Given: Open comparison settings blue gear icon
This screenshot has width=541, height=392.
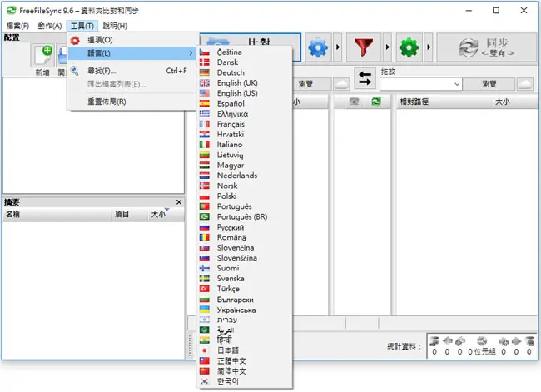Looking at the screenshot, I should tap(318, 47).
